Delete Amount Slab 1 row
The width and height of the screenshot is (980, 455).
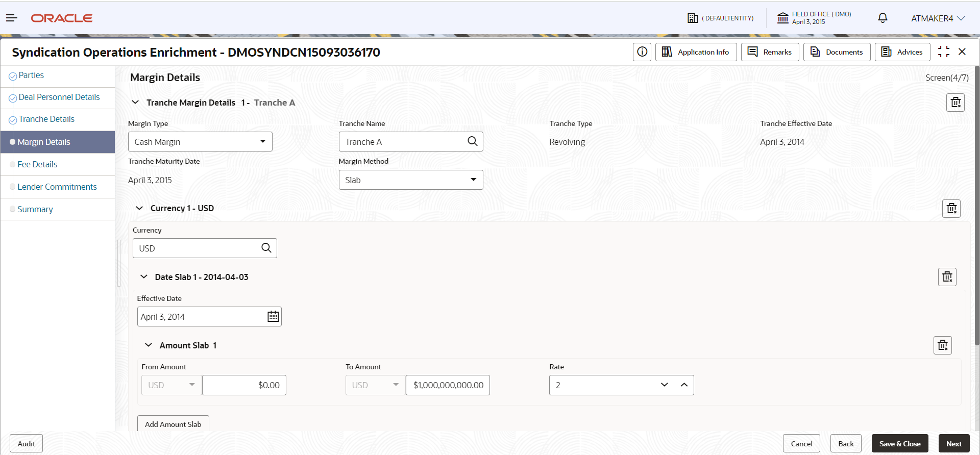[943, 345]
